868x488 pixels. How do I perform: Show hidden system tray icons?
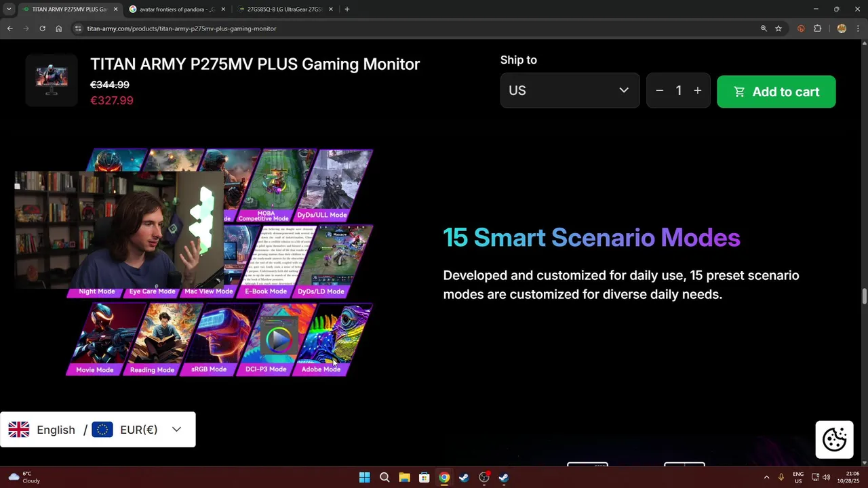766,477
